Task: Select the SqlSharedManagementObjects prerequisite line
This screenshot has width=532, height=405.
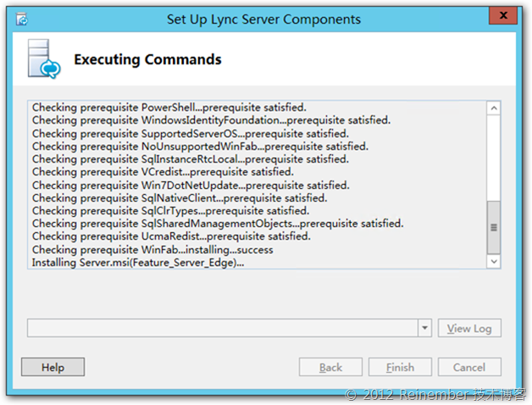Action: (218, 224)
